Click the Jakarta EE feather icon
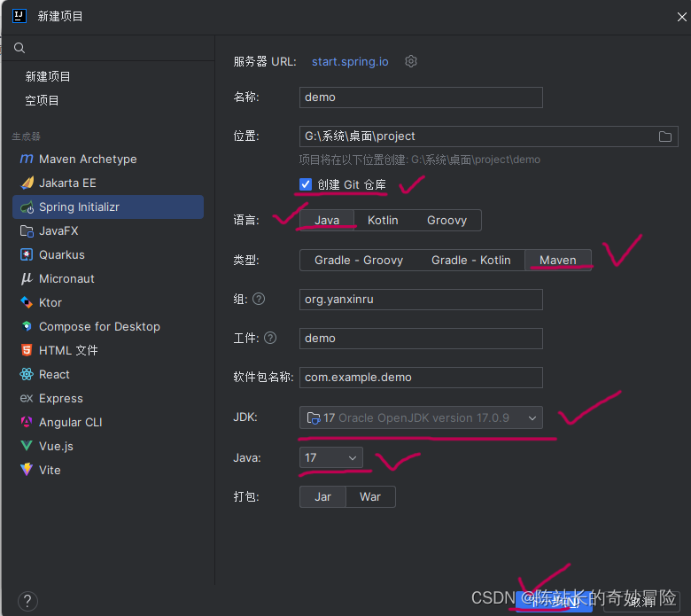This screenshot has width=691, height=616. pyautogui.click(x=27, y=183)
